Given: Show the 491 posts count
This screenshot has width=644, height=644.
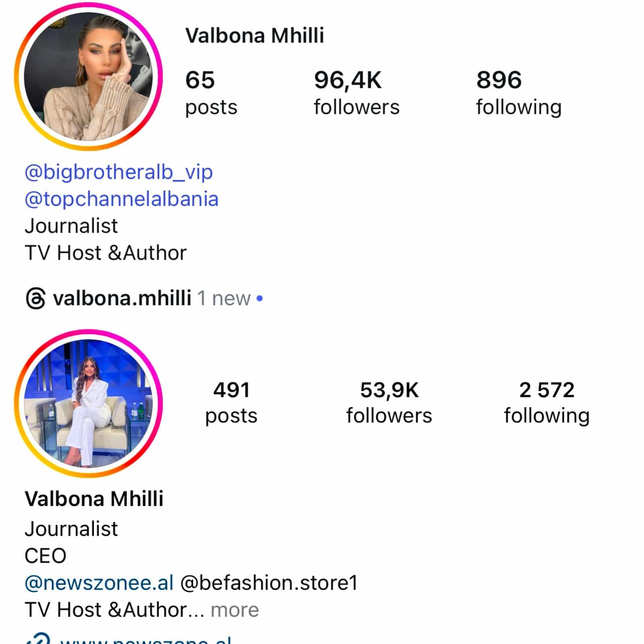Looking at the screenshot, I should [x=231, y=403].
